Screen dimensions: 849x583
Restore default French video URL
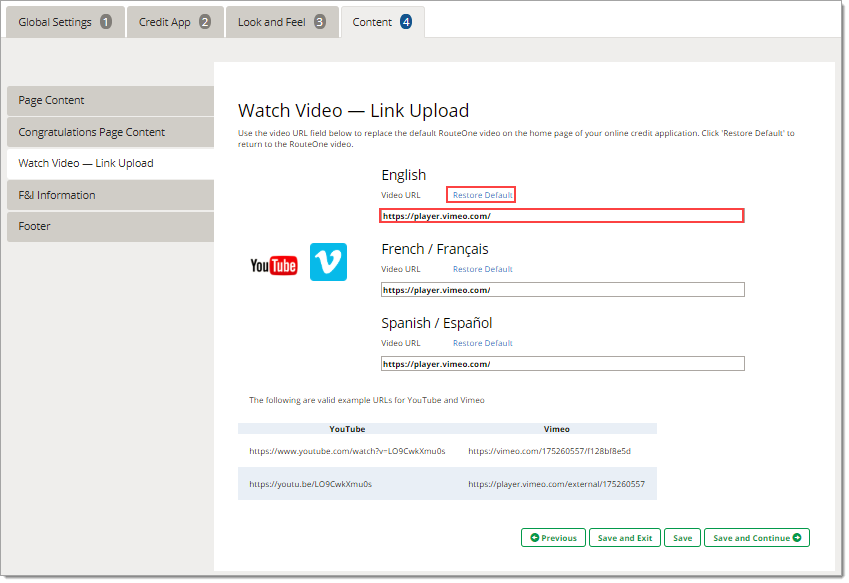(x=482, y=269)
